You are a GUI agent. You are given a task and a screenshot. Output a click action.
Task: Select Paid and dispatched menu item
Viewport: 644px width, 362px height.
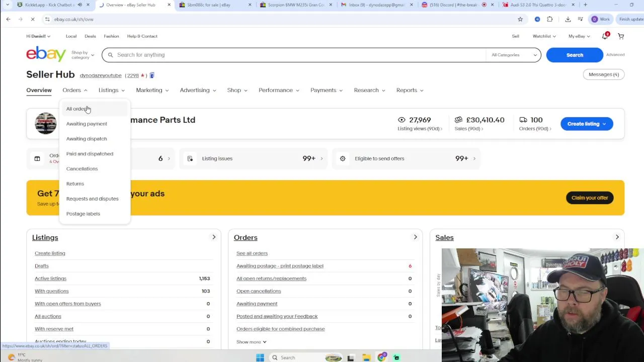click(90, 154)
